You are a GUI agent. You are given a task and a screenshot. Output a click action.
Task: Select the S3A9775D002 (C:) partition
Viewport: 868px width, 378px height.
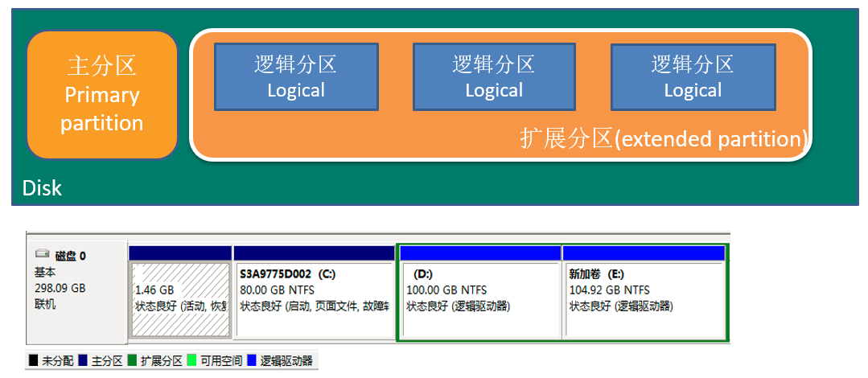click(x=313, y=299)
